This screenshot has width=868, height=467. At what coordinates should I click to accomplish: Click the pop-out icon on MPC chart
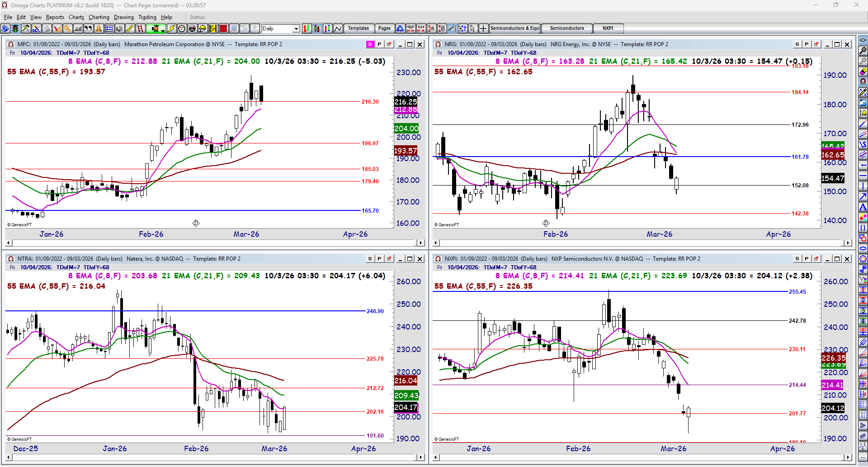pos(389,44)
